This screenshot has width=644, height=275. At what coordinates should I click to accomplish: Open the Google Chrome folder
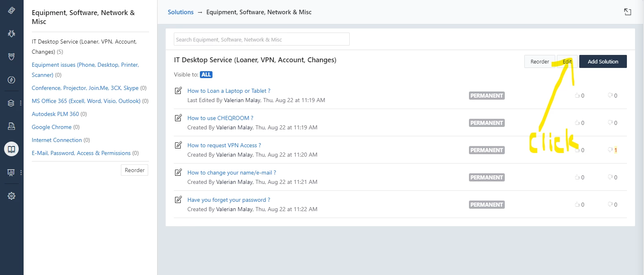pos(52,127)
